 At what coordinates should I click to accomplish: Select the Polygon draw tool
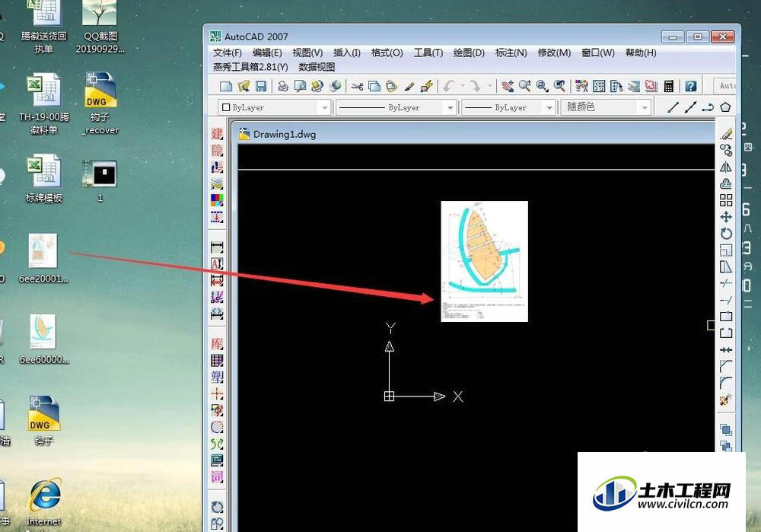pyautogui.click(x=725, y=107)
